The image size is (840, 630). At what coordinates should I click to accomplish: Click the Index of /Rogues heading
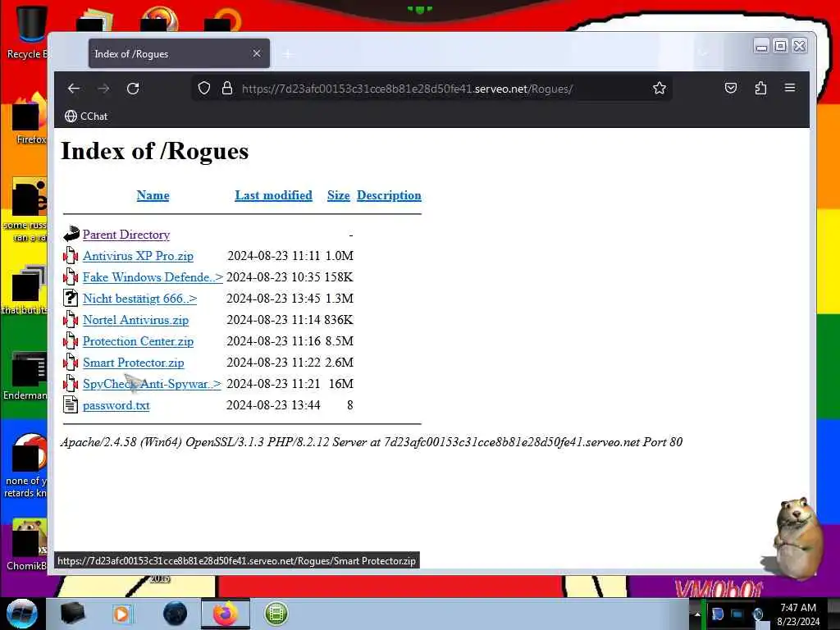click(x=155, y=151)
